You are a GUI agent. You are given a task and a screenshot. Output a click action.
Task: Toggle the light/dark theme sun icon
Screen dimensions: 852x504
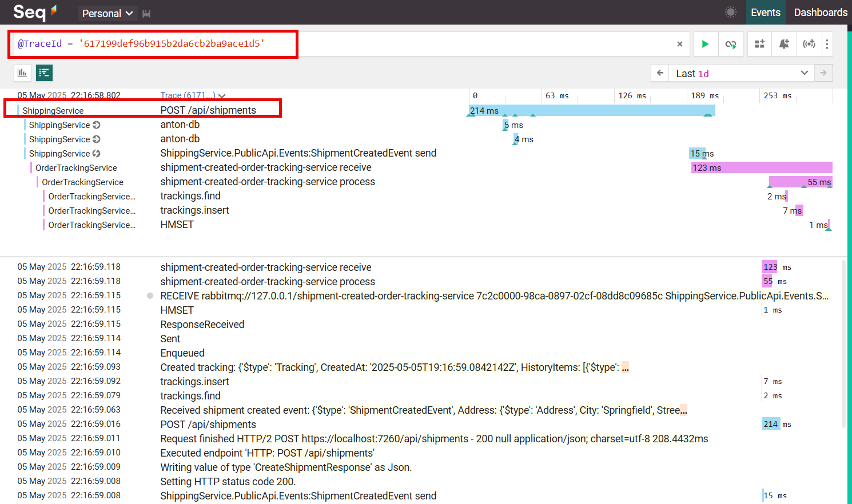(730, 12)
